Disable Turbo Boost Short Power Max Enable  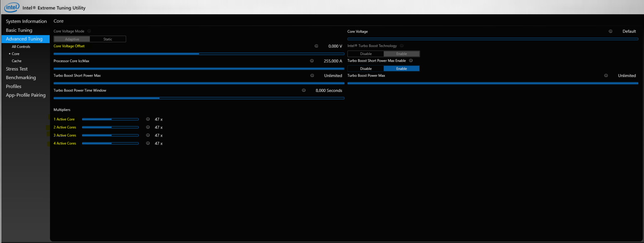pyautogui.click(x=366, y=69)
